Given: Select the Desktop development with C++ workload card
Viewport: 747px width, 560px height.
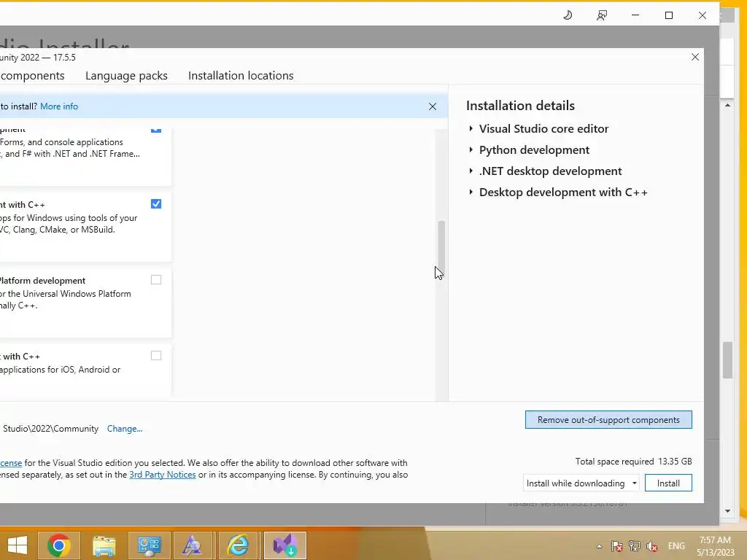Looking at the screenshot, I should tap(86, 227).
